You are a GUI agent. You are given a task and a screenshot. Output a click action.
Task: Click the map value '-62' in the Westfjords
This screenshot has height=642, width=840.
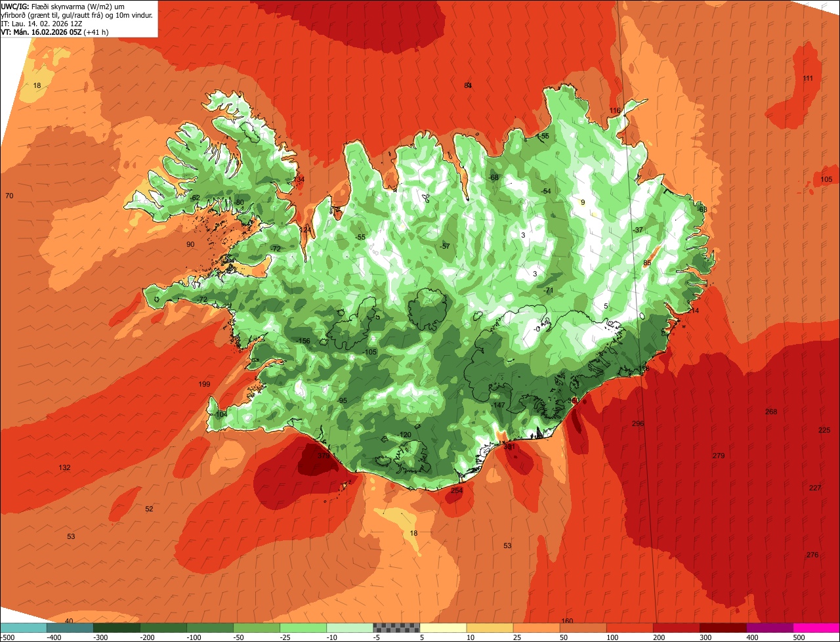click(195, 198)
